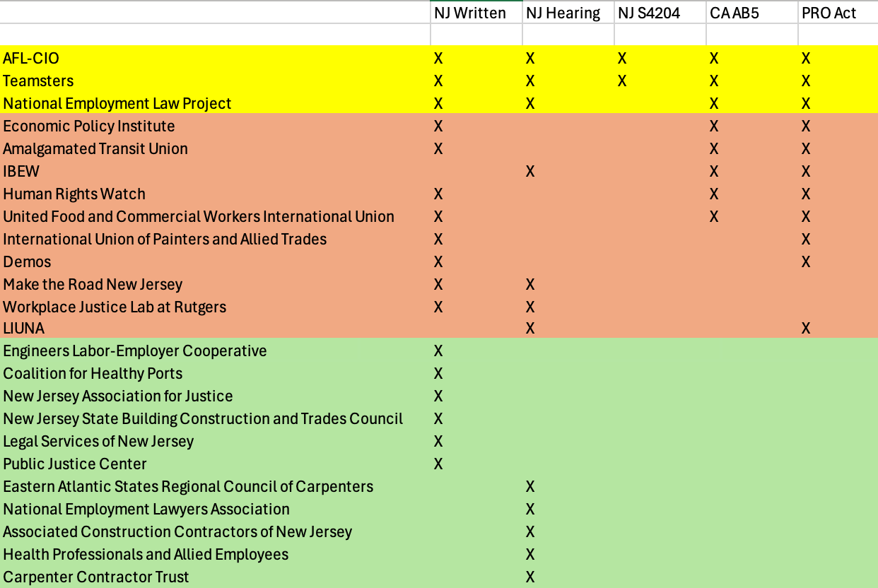This screenshot has width=878, height=588.
Task: Select the Carpenter Contractor Trust cell
Action: click(x=215, y=577)
